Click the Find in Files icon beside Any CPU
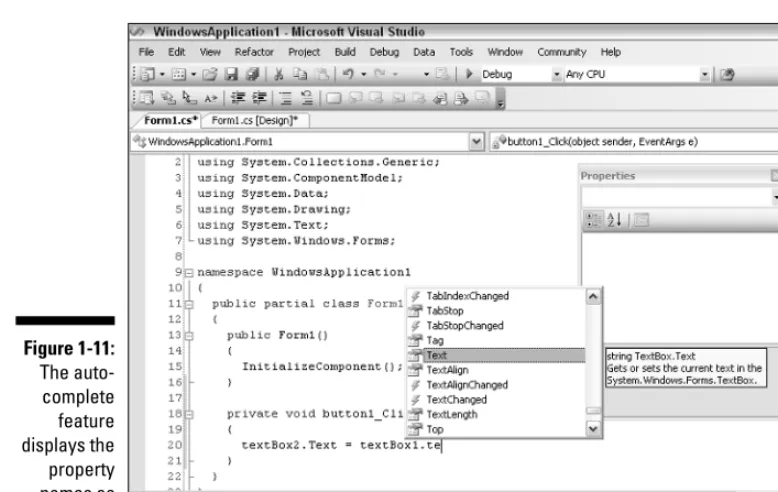Viewport: 778px width, 492px height. point(727,75)
